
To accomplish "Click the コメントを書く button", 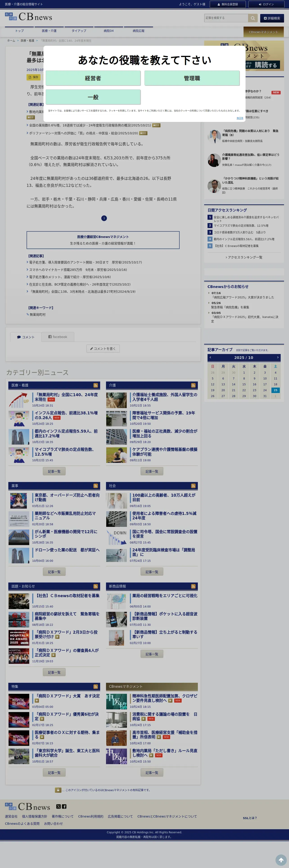I will pyautogui.click(x=103, y=348).
